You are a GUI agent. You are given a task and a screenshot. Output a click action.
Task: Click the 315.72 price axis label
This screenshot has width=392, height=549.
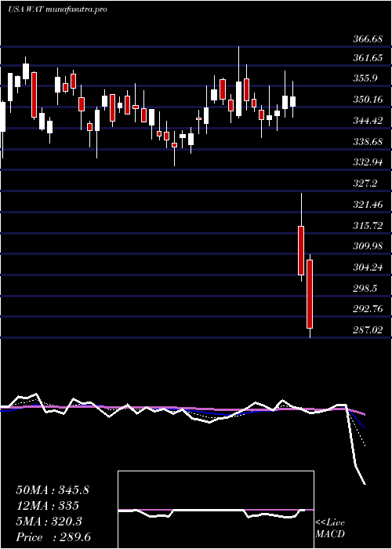(367, 226)
